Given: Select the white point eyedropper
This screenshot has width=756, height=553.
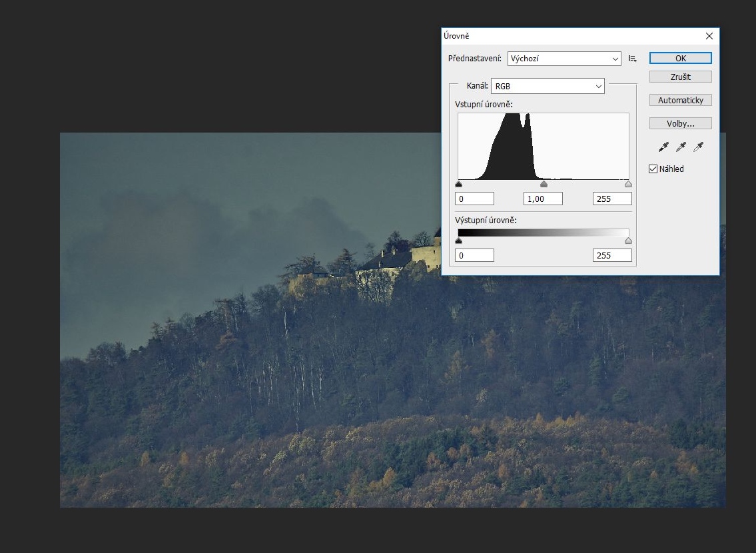Looking at the screenshot, I should tap(698, 147).
